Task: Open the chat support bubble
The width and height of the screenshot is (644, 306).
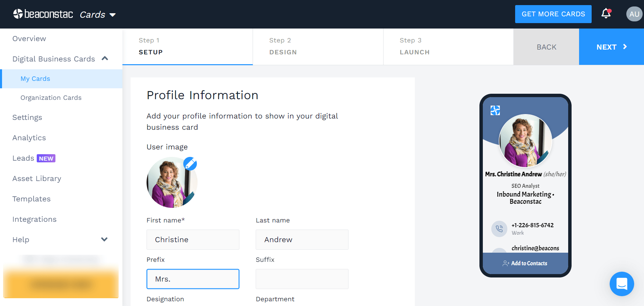Action: tap(622, 284)
